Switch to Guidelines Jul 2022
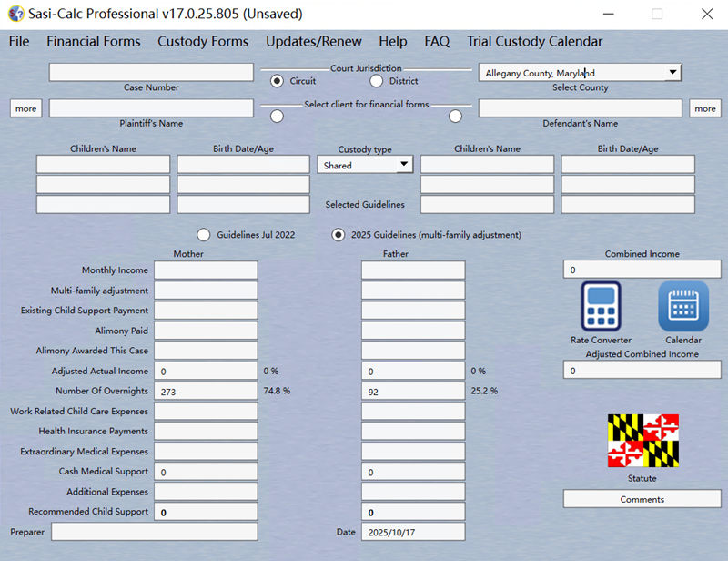Viewport: 728px width, 561px height. (x=202, y=234)
